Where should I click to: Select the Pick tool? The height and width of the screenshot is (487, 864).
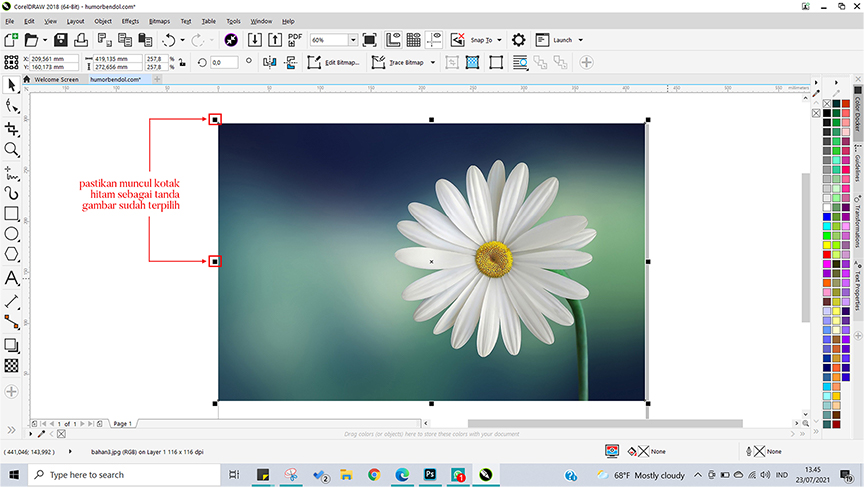[x=12, y=85]
